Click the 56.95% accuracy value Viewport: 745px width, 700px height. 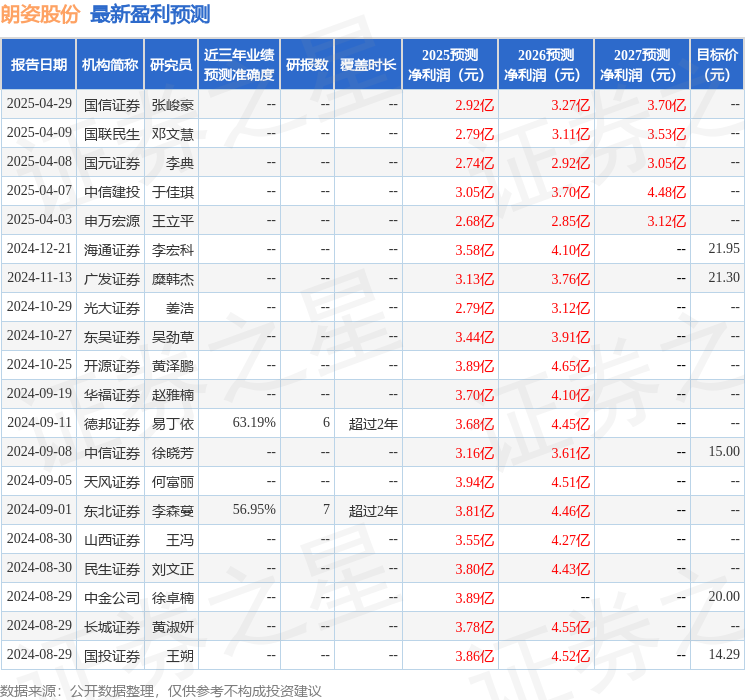pos(254,509)
